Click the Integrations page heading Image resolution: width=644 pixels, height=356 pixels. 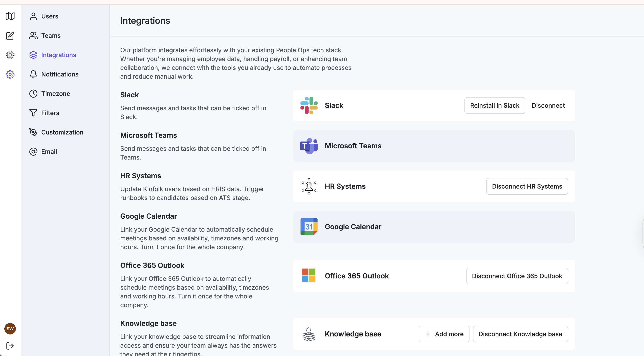[145, 20]
